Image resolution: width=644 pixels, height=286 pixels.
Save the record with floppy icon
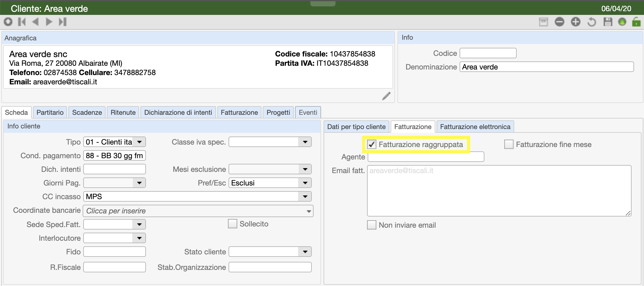coord(608,22)
